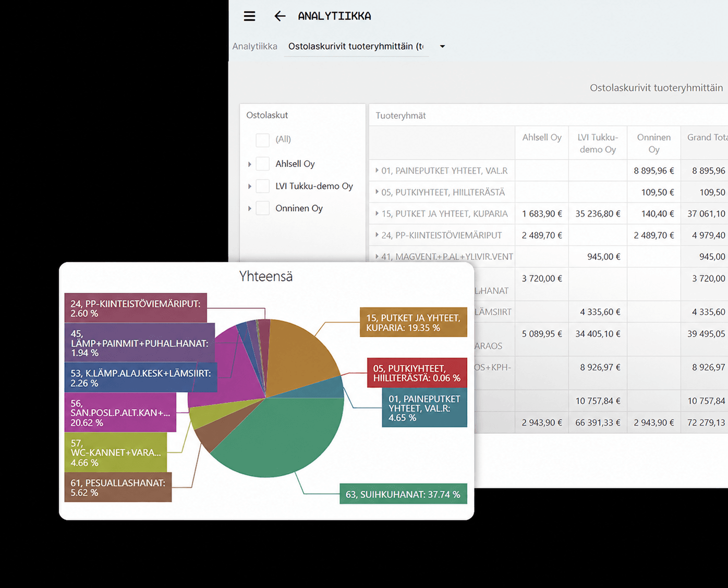Click the LVI Tukku-demo Oy column header
This screenshot has height=588, width=728.
pyautogui.click(x=598, y=143)
